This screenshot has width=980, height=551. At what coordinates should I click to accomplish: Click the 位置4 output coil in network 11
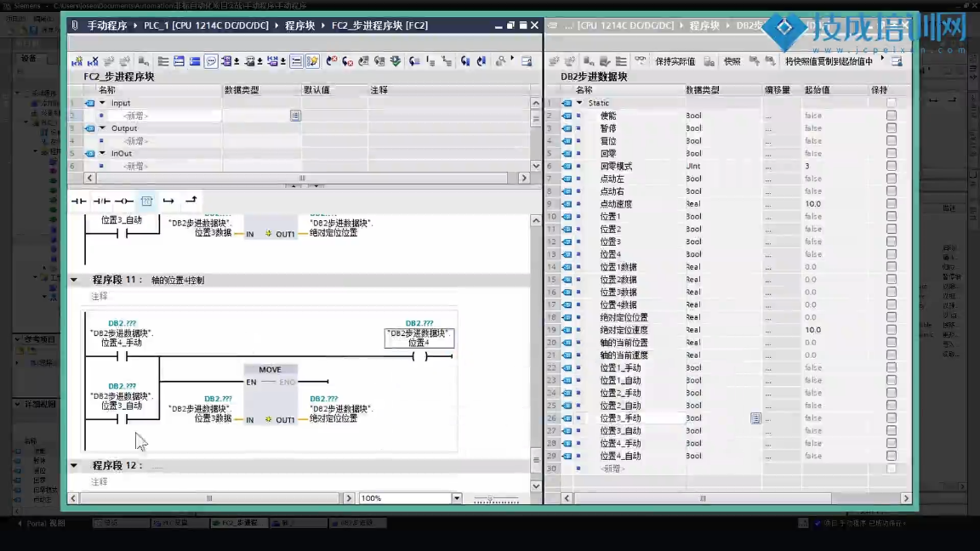coord(419,357)
